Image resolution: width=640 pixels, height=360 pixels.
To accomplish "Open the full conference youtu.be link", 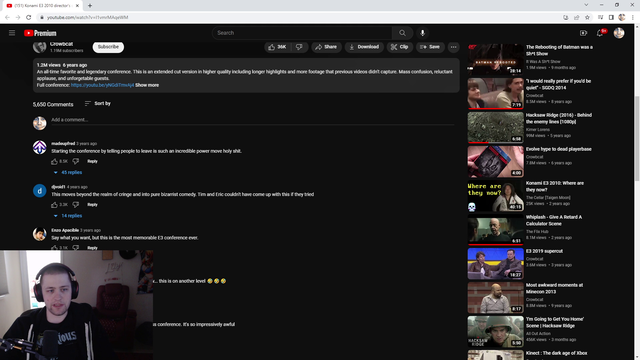I will pyautogui.click(x=102, y=85).
